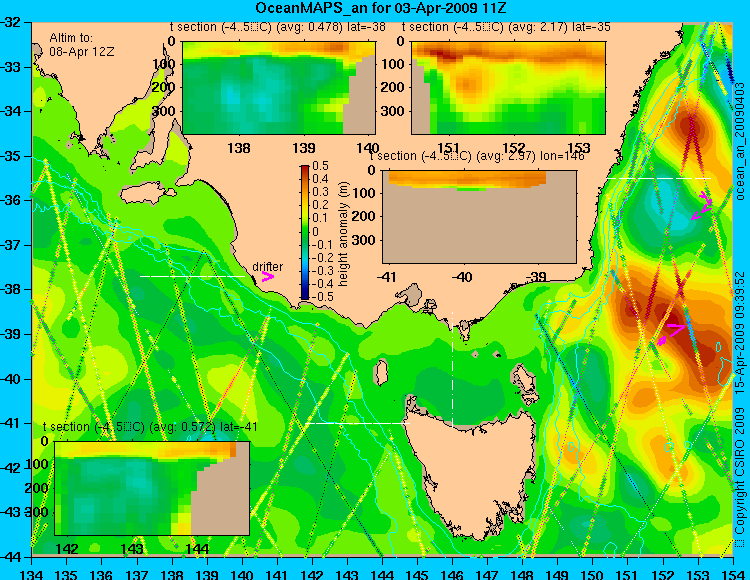Viewport: 750px width, 580px height.
Task: Click the -41 tick under the lon=146 section
Action: pos(388,277)
